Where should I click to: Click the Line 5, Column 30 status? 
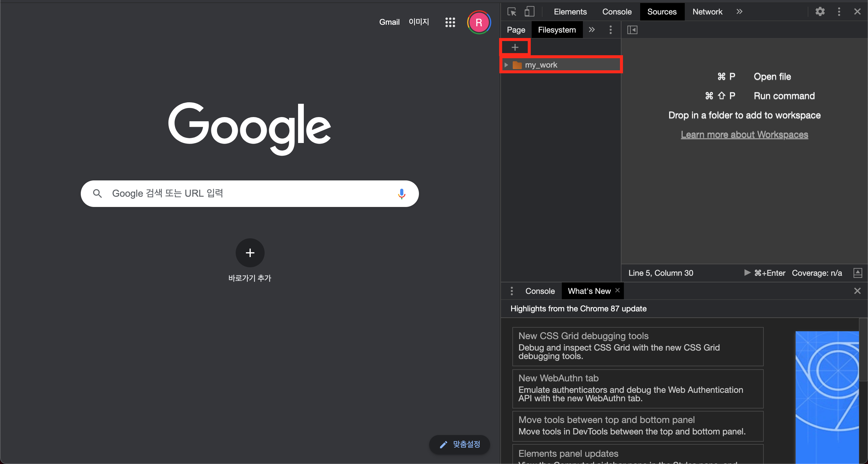[x=660, y=273]
